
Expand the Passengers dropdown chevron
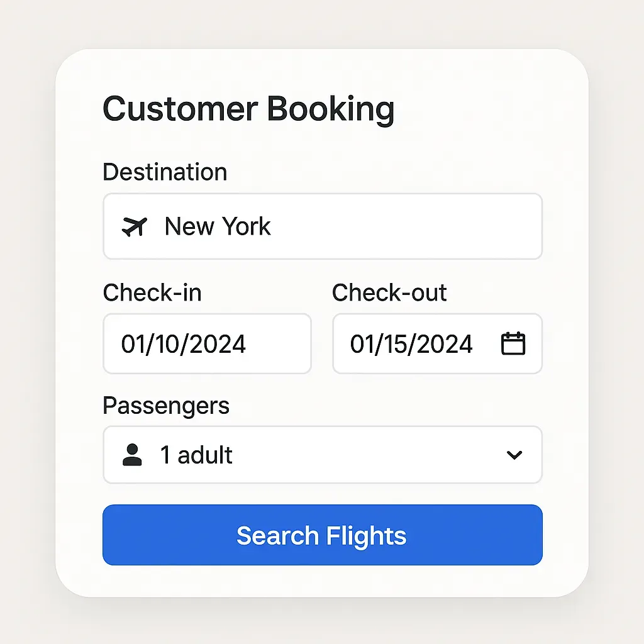coord(514,455)
